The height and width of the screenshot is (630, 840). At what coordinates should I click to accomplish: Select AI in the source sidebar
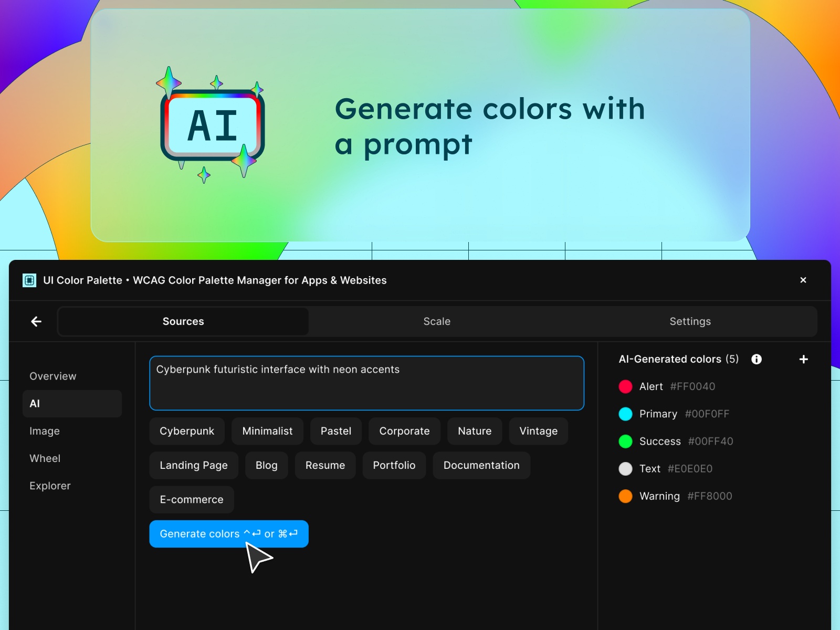[35, 404]
